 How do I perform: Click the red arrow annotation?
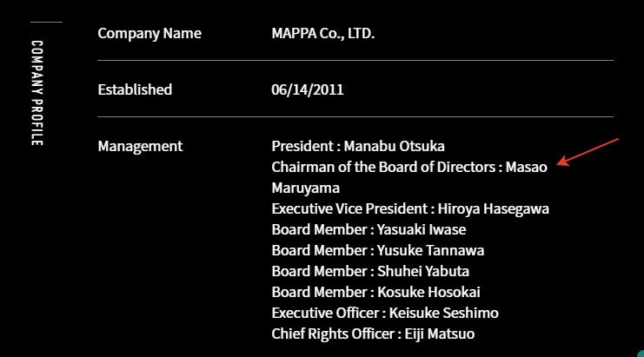pyautogui.click(x=588, y=151)
